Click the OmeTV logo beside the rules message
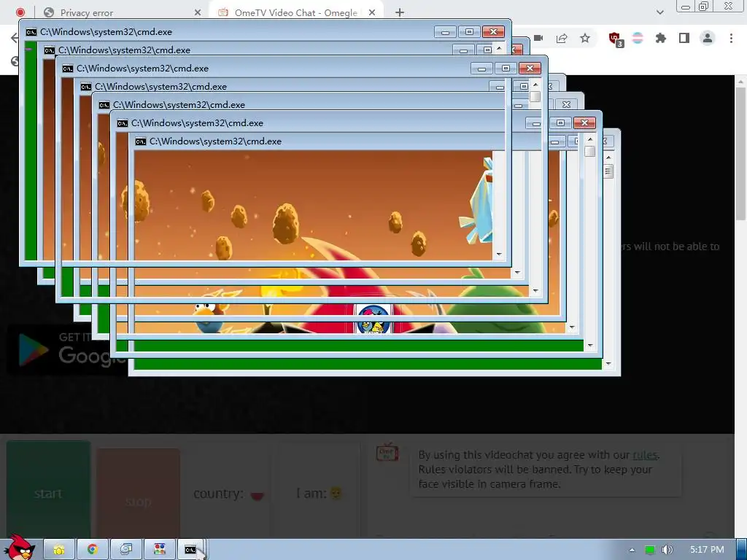This screenshot has height=560, width=747. pyautogui.click(x=387, y=452)
